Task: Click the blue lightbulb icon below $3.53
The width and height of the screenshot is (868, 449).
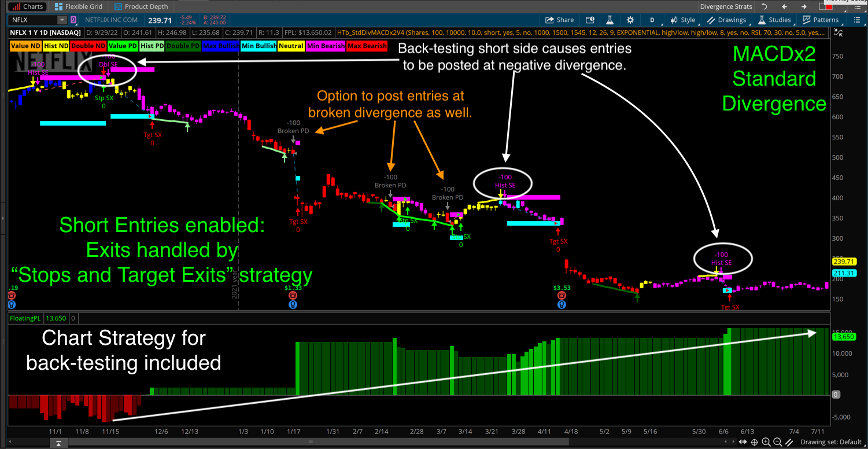Action: [x=562, y=304]
